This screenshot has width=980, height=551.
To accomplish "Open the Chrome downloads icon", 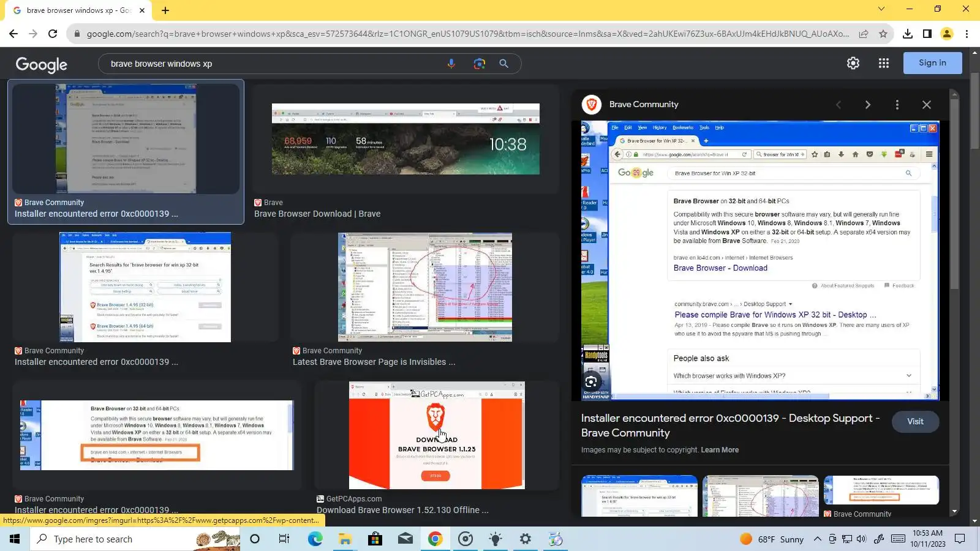I will point(908,34).
